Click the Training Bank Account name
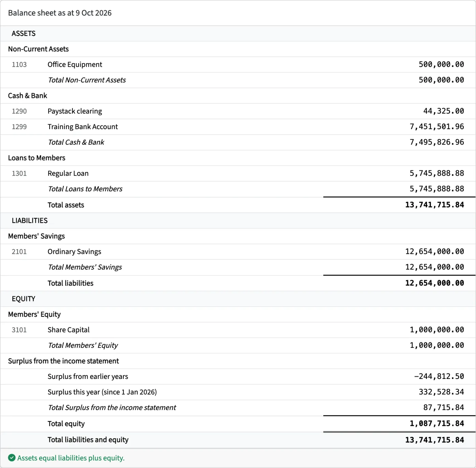Viewport: 476px width, 468px height. 83,127
